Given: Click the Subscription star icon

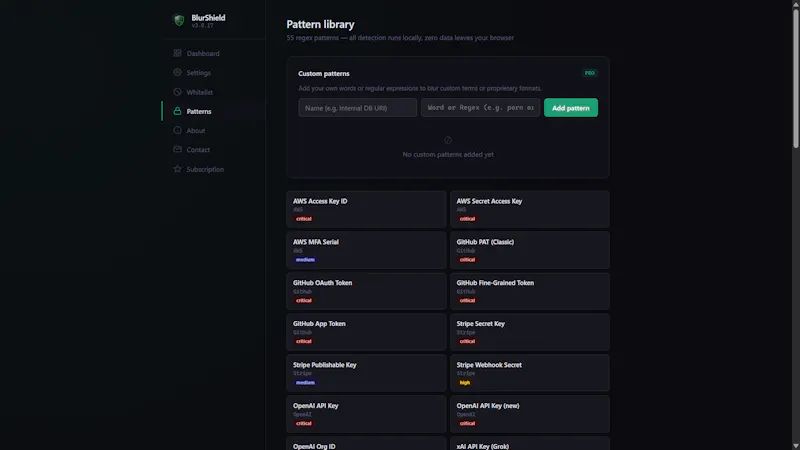Looking at the screenshot, I should pyautogui.click(x=177, y=169).
